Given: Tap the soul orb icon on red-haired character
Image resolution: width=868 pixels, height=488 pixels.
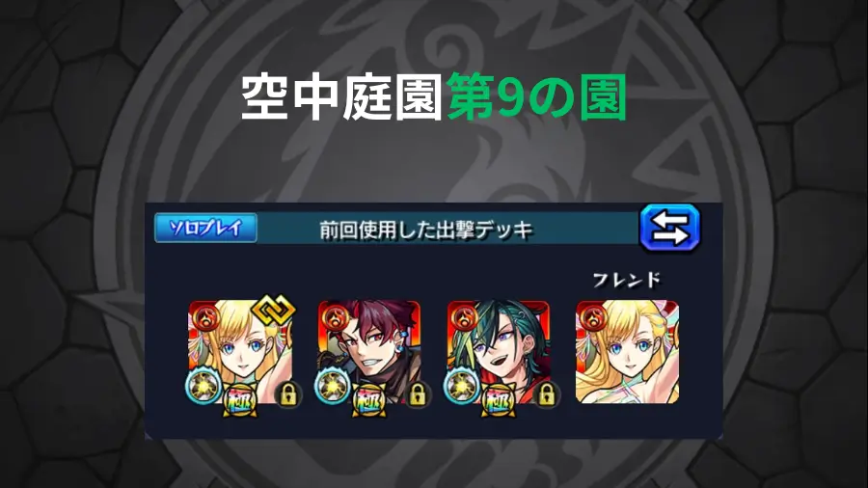Looking at the screenshot, I should [333, 386].
